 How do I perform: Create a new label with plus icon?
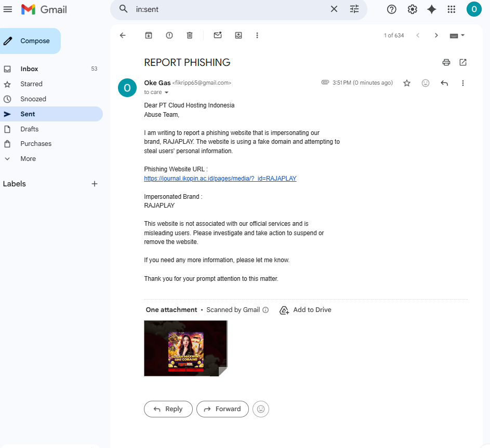(x=95, y=184)
